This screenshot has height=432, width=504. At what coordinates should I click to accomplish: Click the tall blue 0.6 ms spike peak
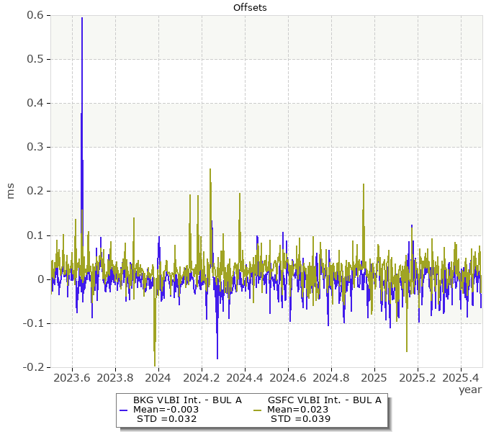point(82,18)
